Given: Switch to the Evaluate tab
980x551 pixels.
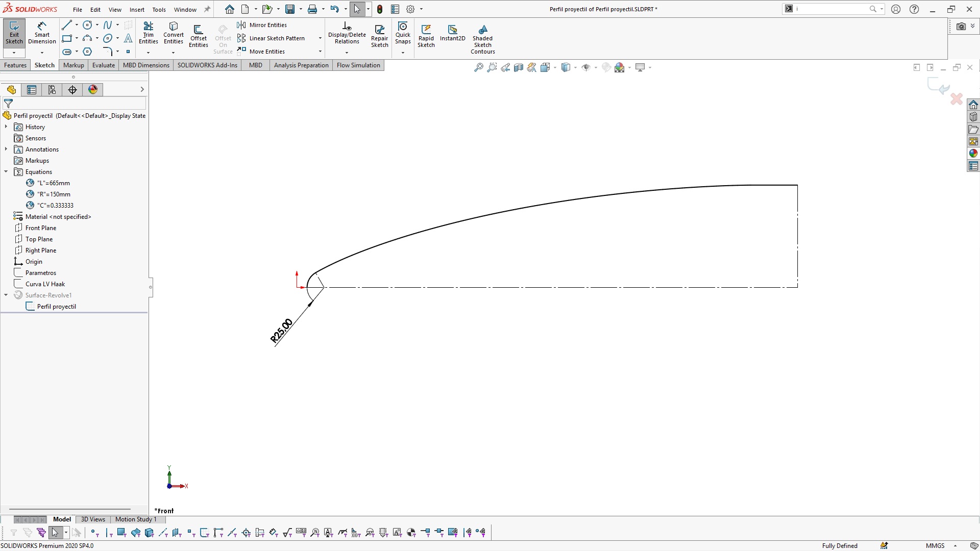Looking at the screenshot, I should click(103, 65).
